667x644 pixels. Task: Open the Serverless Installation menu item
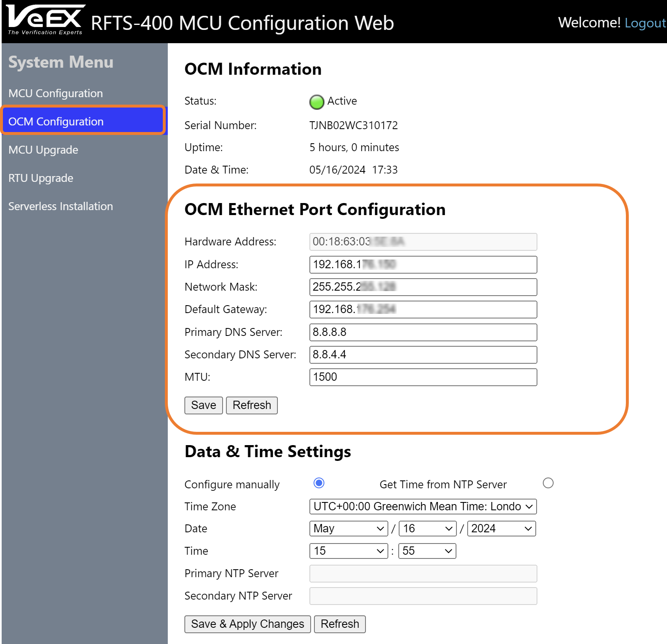pyautogui.click(x=61, y=206)
